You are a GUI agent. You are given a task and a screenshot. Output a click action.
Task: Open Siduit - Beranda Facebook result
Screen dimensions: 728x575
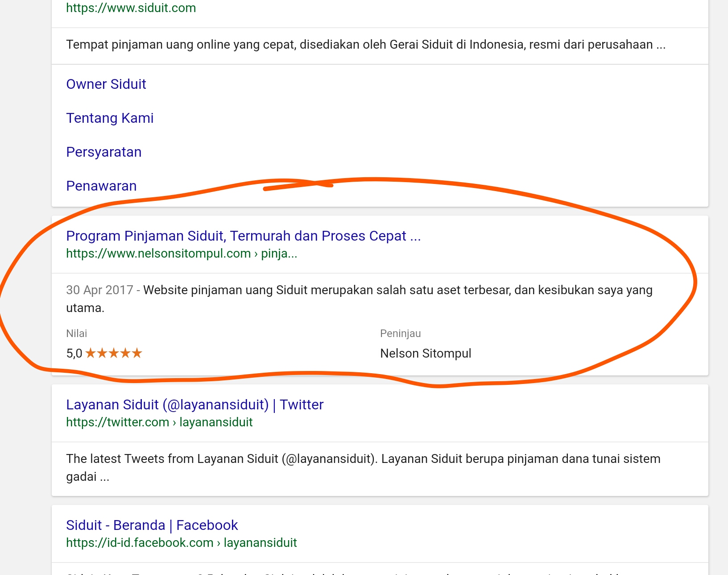(152, 525)
